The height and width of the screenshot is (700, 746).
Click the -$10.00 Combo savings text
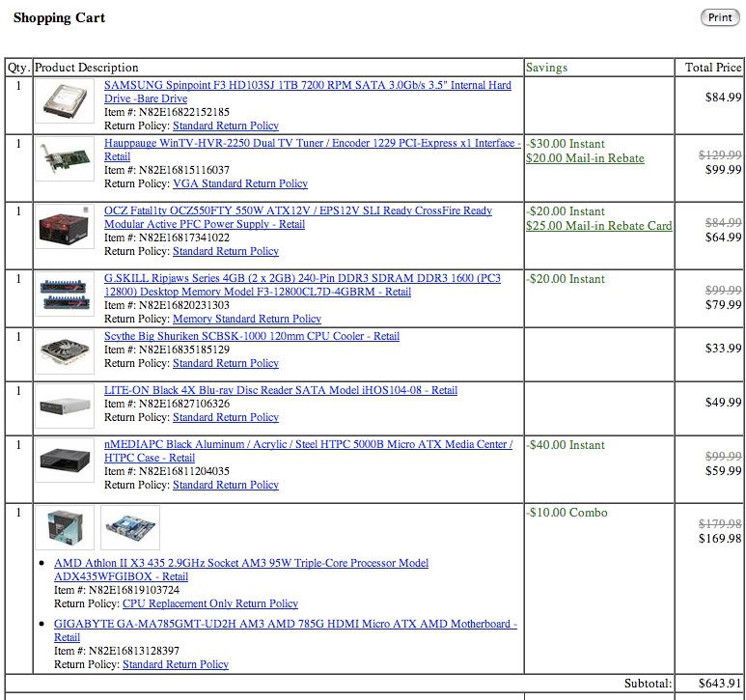coord(567,513)
